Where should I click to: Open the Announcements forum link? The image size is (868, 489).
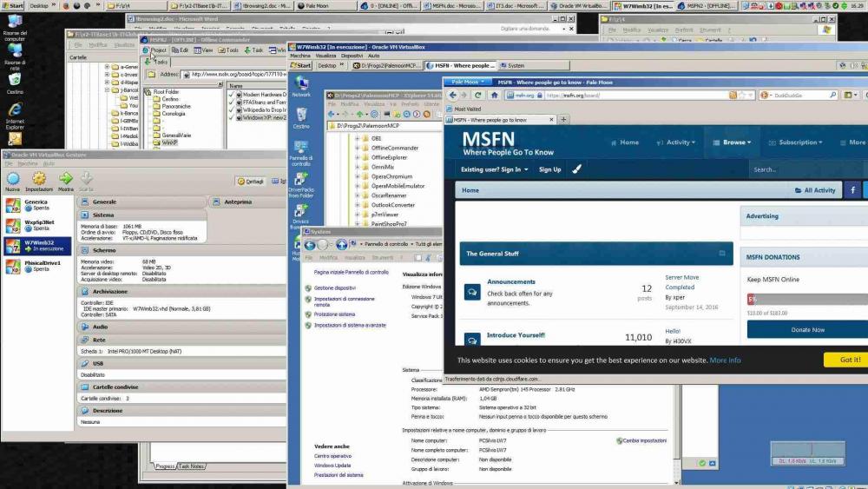click(511, 282)
